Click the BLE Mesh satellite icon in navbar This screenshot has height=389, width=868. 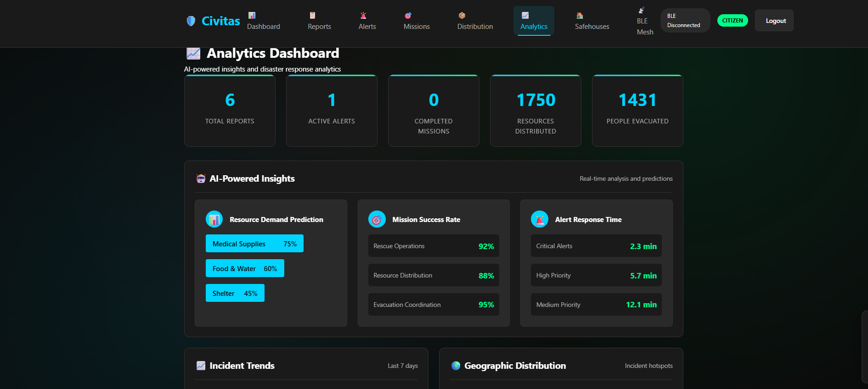641,10
